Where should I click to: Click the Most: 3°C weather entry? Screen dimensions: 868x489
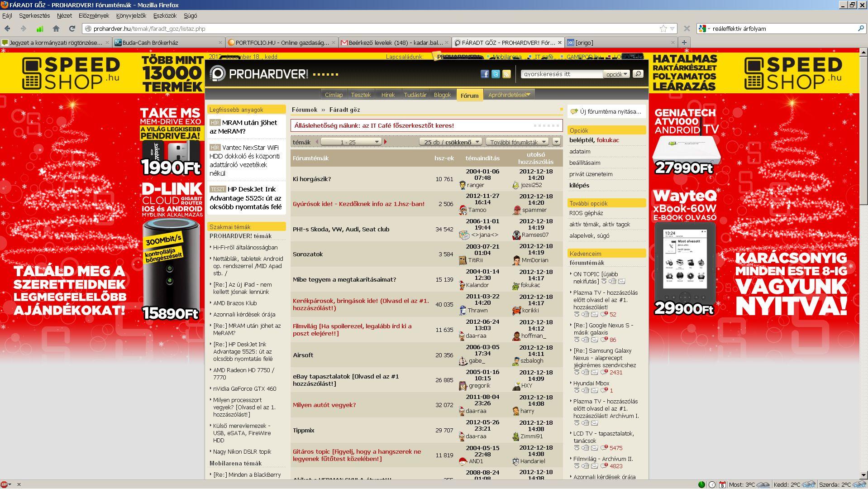[749, 484]
